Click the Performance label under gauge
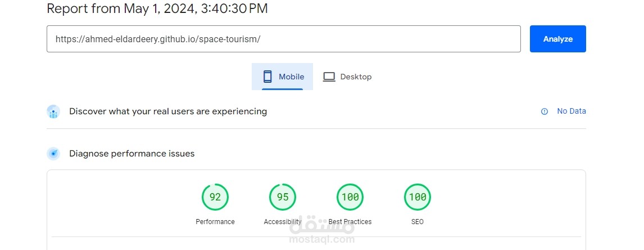 pos(215,222)
